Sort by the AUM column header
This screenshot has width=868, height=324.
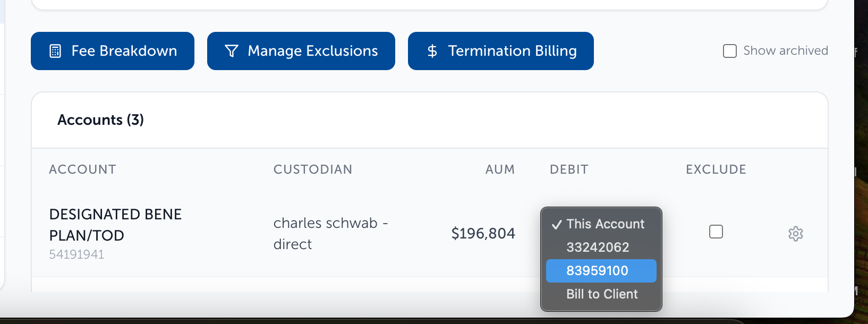(x=500, y=169)
